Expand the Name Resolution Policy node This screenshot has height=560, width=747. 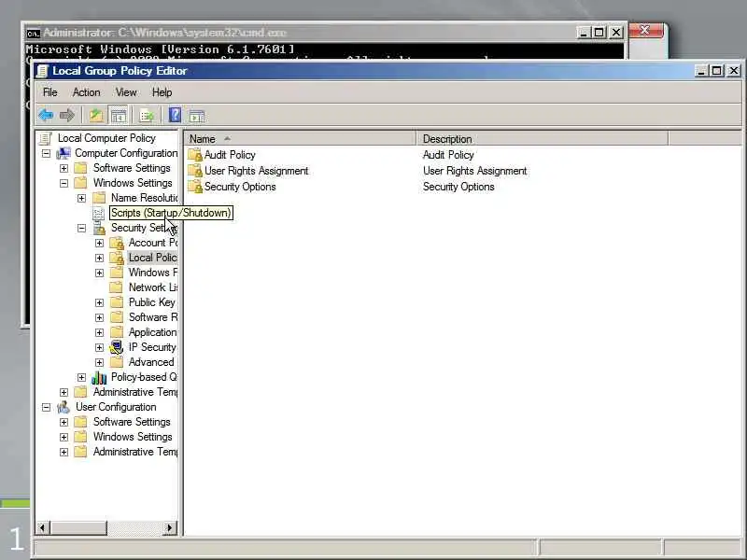(81, 198)
